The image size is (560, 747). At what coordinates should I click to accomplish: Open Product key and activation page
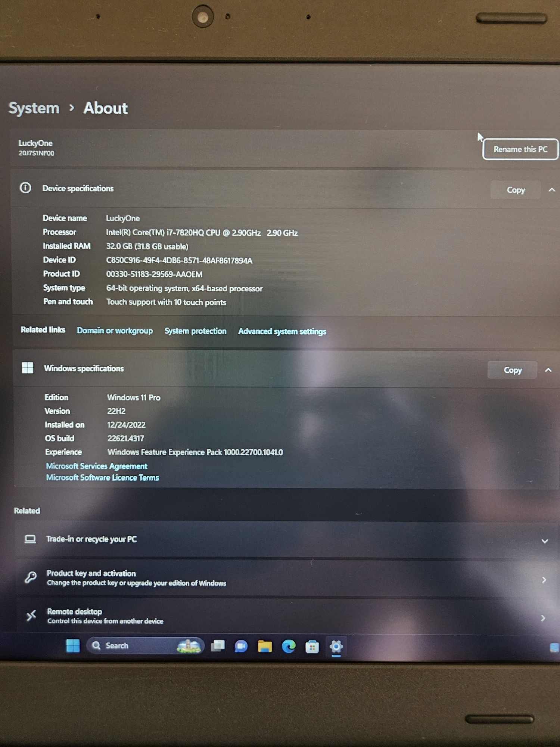pos(544,580)
